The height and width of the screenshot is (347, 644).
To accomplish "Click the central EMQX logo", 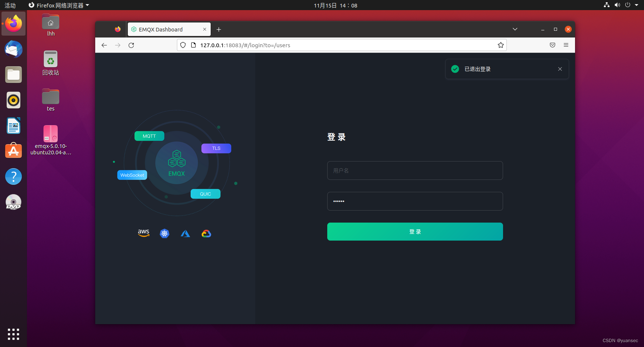I will (x=177, y=163).
